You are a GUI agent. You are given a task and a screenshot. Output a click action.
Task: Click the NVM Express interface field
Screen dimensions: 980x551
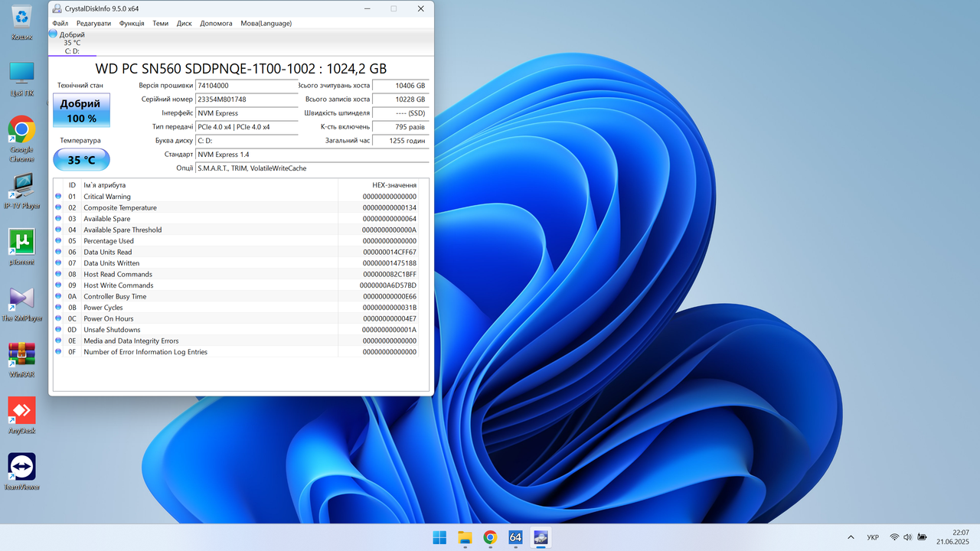coord(247,113)
